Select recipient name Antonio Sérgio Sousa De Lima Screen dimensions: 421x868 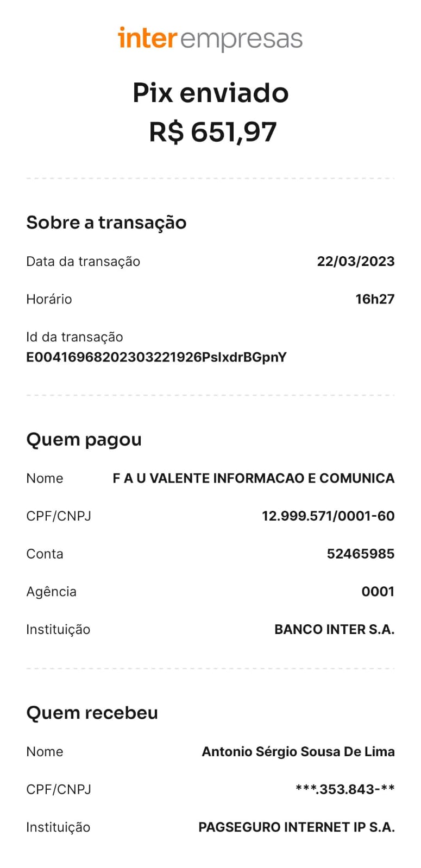[x=298, y=752]
